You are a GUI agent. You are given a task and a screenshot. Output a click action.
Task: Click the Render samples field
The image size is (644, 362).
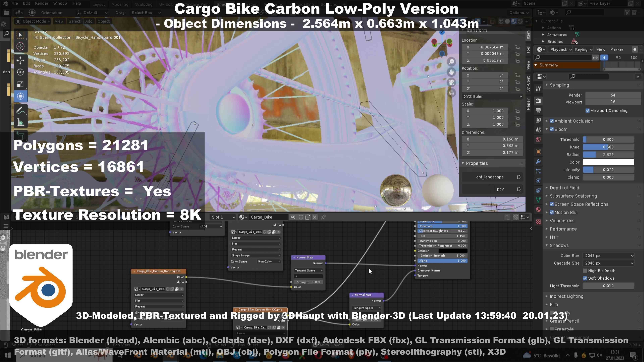click(612, 95)
